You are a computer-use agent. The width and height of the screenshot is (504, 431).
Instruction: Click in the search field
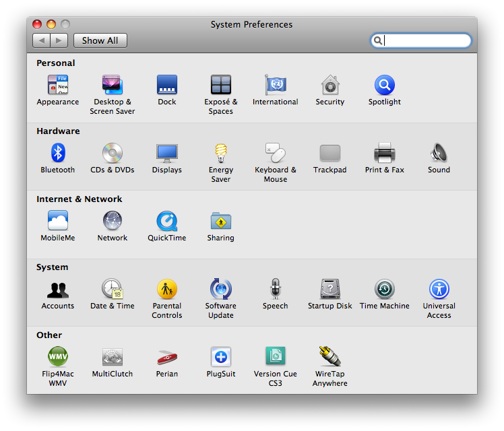click(x=426, y=41)
